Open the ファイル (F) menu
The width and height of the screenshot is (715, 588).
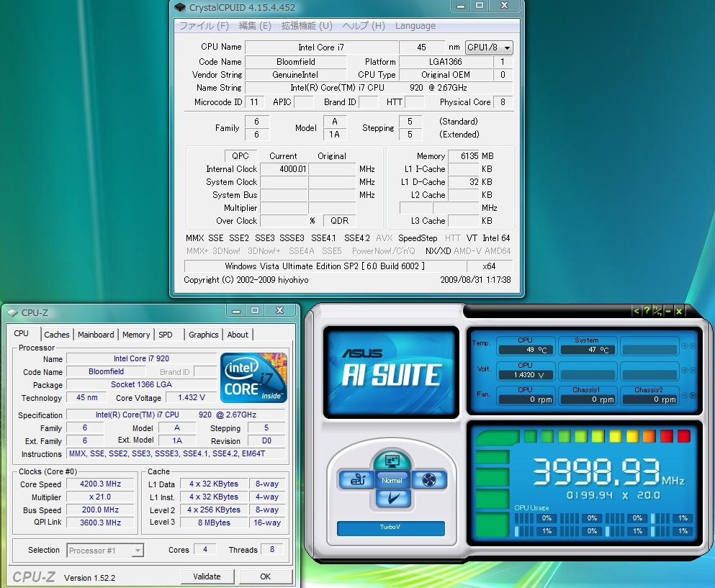click(x=204, y=26)
